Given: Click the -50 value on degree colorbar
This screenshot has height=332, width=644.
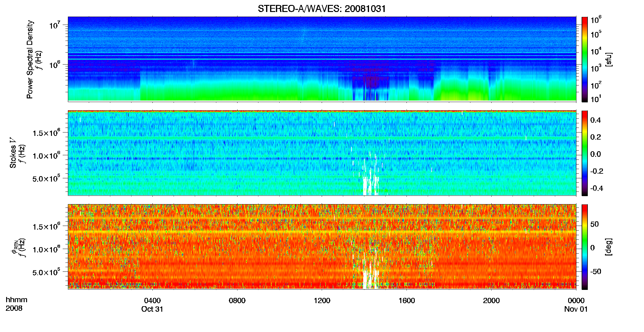Looking at the screenshot, I should (596, 272).
